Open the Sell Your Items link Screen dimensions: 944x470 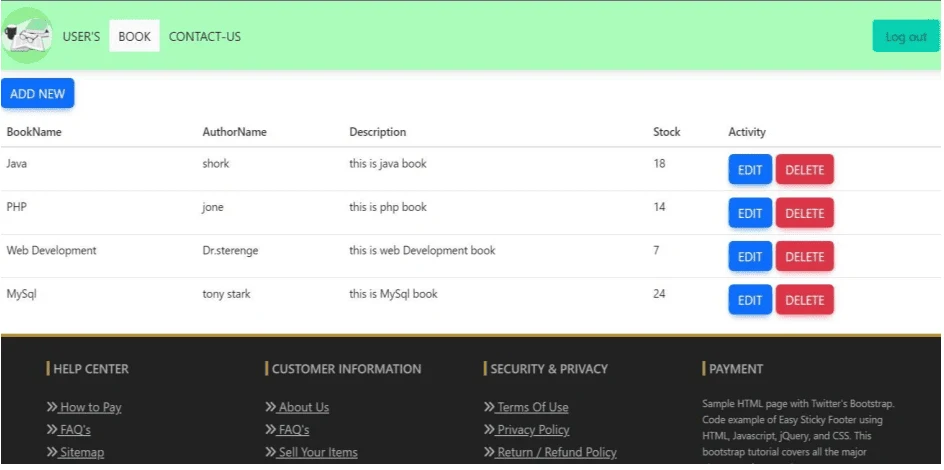coord(317,452)
